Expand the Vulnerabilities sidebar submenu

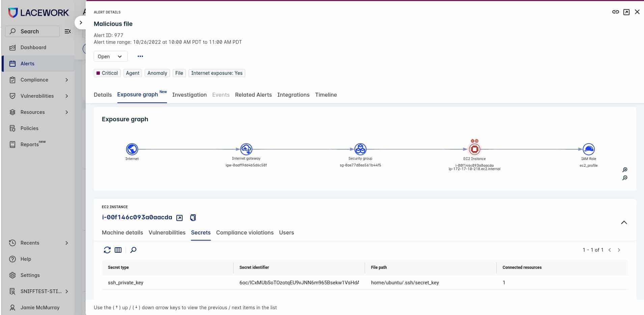point(67,96)
